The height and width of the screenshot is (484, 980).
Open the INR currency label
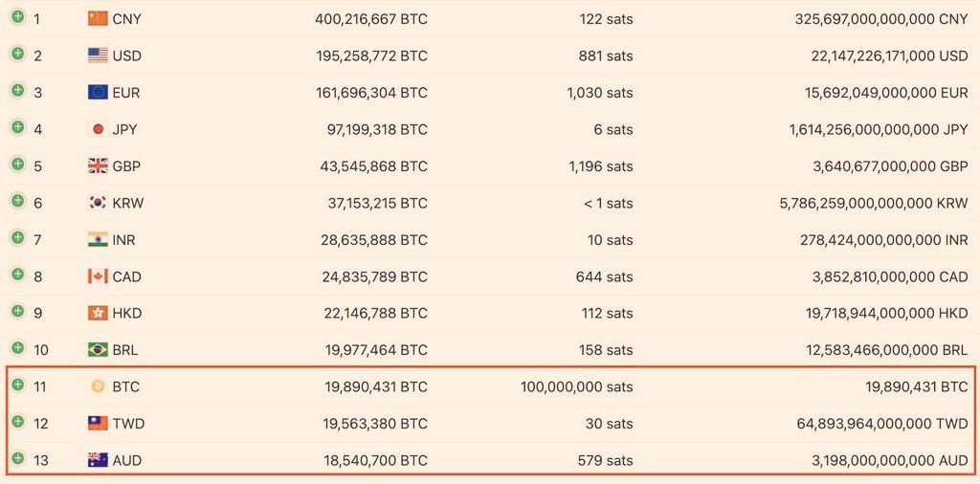tap(123, 240)
